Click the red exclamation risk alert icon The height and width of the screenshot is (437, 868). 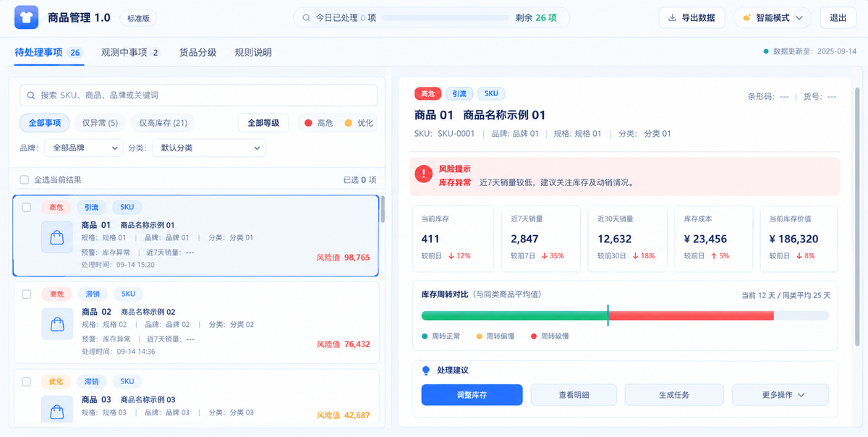click(x=424, y=174)
